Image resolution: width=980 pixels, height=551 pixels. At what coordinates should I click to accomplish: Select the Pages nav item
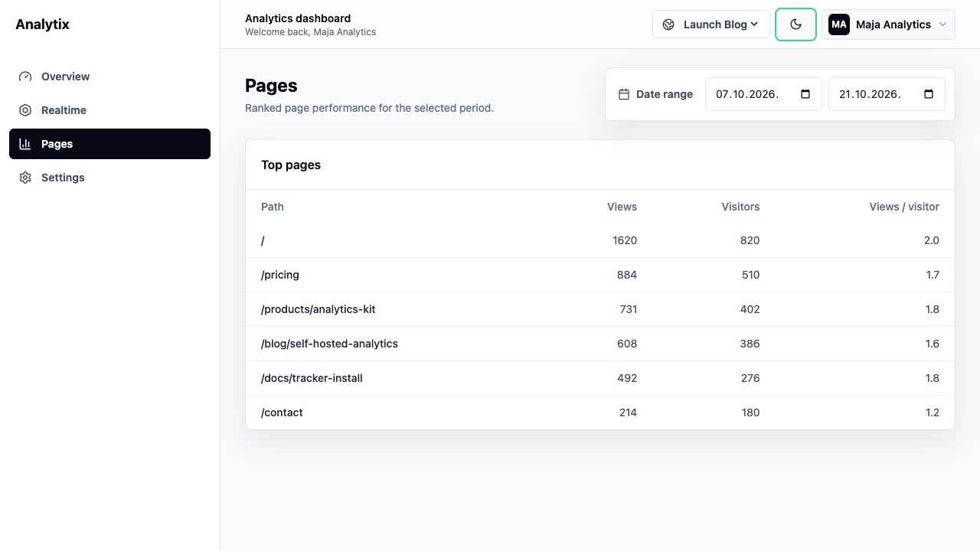click(x=109, y=144)
